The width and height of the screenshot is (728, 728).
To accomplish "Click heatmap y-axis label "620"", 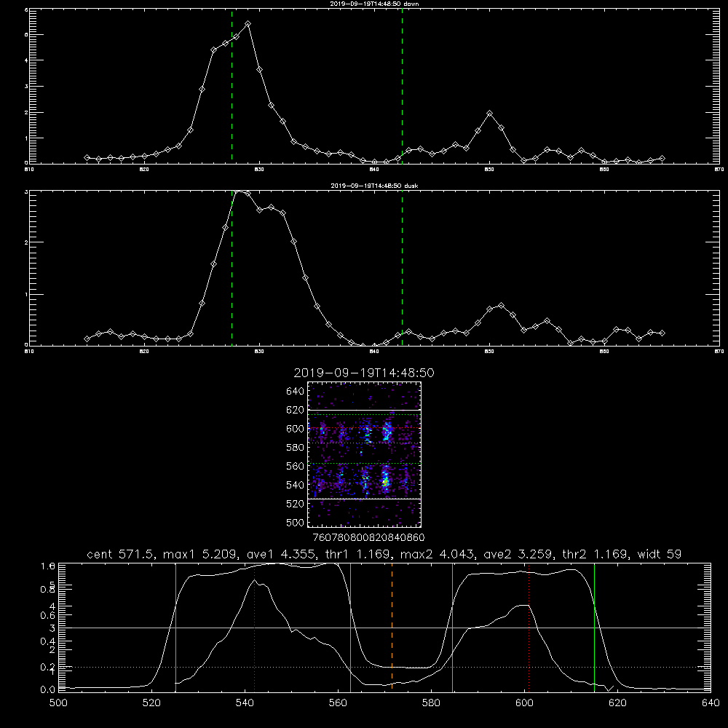I will [296, 410].
